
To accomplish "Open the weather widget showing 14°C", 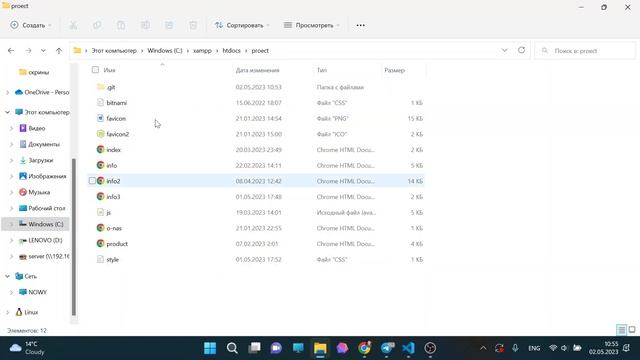I will [x=27, y=348].
